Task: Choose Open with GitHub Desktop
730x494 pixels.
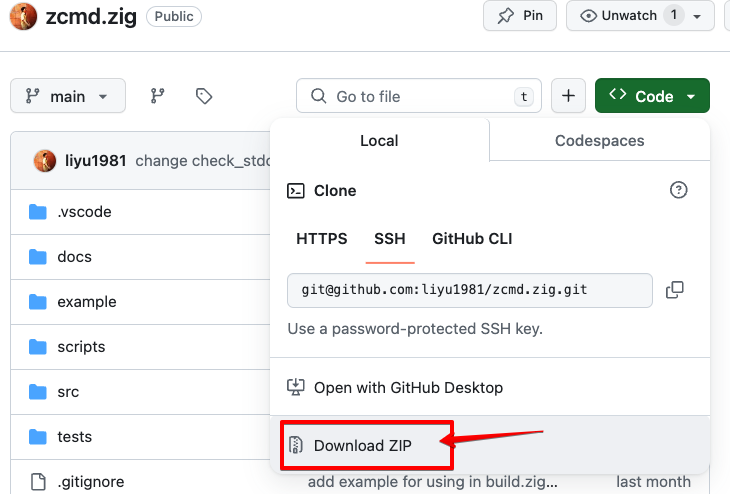Action: (x=408, y=387)
